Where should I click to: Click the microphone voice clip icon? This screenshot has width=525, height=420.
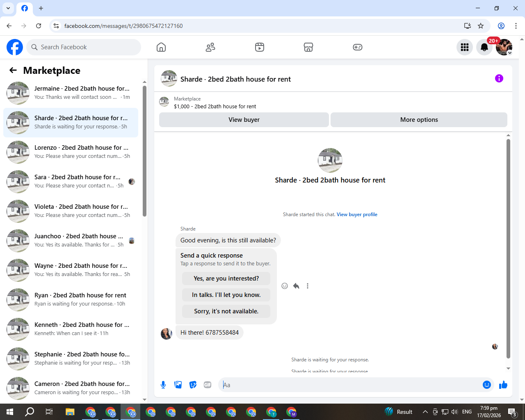coord(163,385)
